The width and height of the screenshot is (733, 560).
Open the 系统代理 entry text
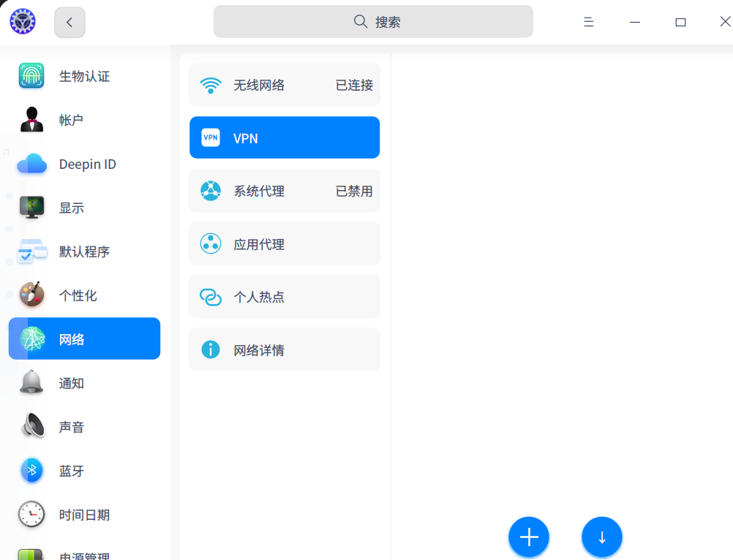coord(259,191)
